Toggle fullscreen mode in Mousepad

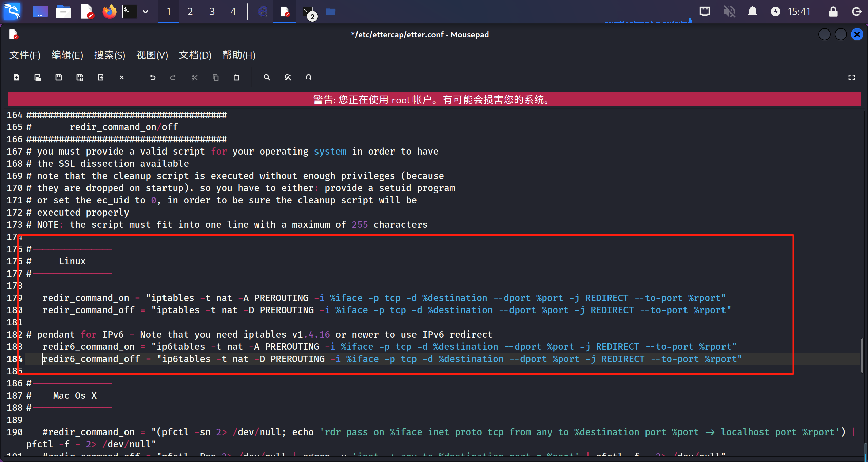click(x=851, y=78)
